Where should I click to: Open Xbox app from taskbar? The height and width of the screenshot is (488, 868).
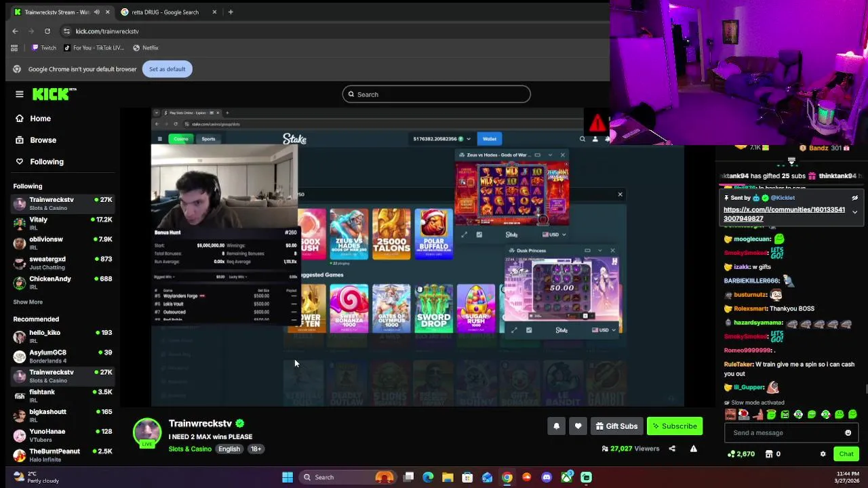coord(566,478)
